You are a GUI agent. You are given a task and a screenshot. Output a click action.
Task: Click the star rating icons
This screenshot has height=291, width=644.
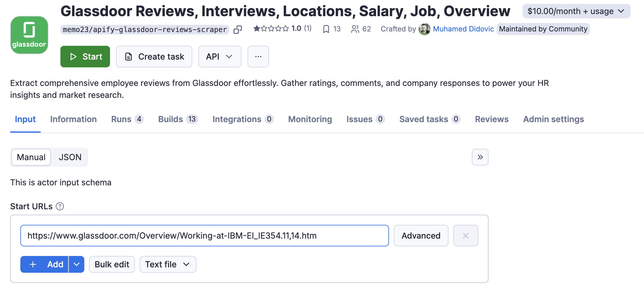[x=271, y=29]
